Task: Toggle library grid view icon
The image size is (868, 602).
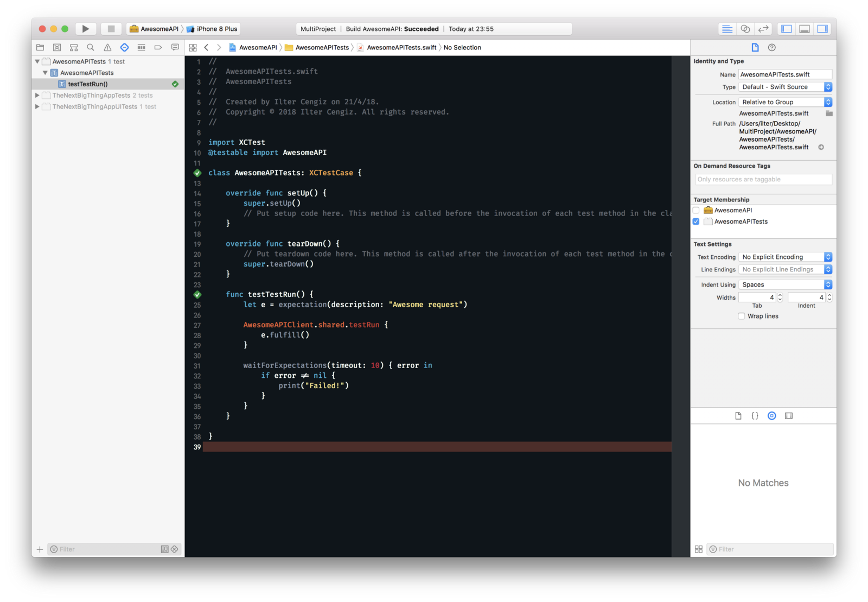Action: click(x=699, y=549)
